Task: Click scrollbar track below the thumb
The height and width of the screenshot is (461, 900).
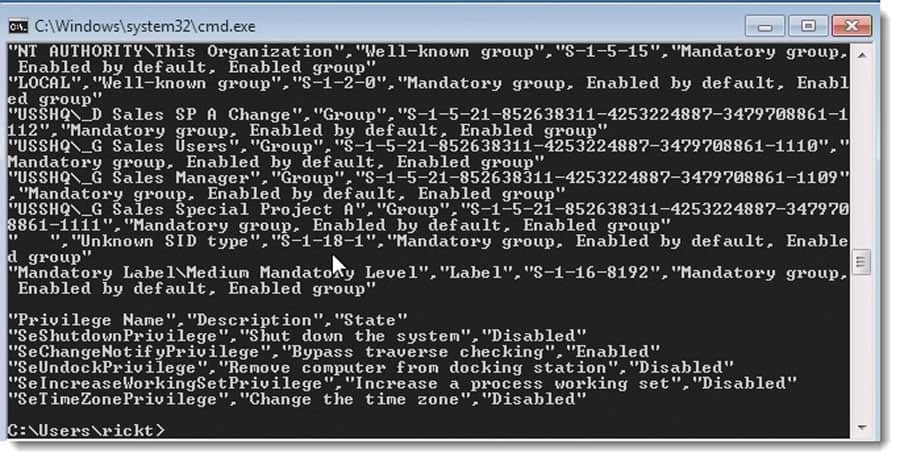Action: tap(862, 347)
